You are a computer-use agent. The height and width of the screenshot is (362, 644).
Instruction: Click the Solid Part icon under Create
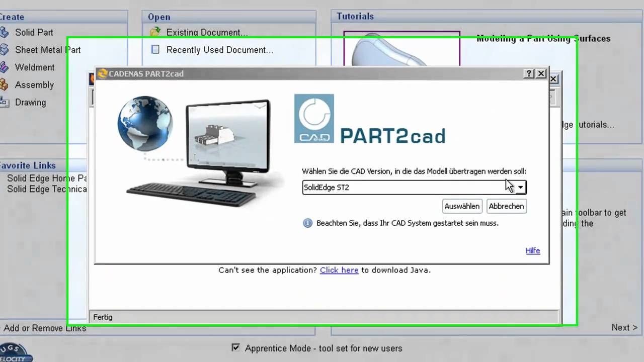point(4,33)
